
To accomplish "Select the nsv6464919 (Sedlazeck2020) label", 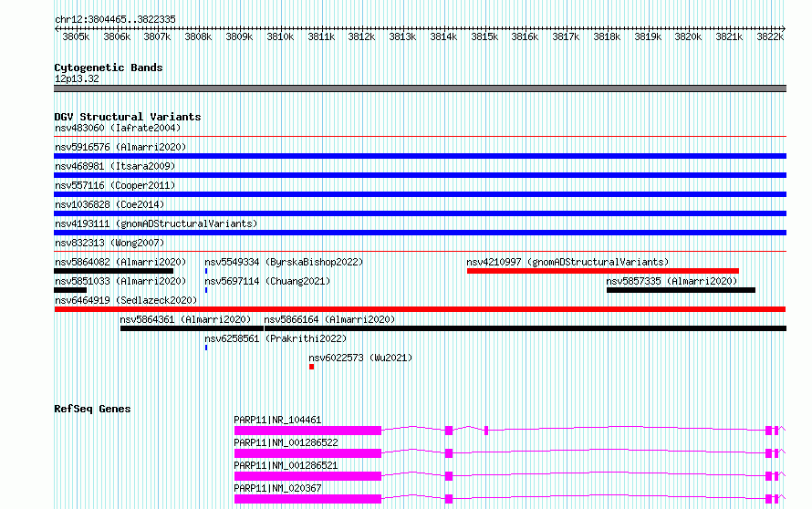I will 126,300.
